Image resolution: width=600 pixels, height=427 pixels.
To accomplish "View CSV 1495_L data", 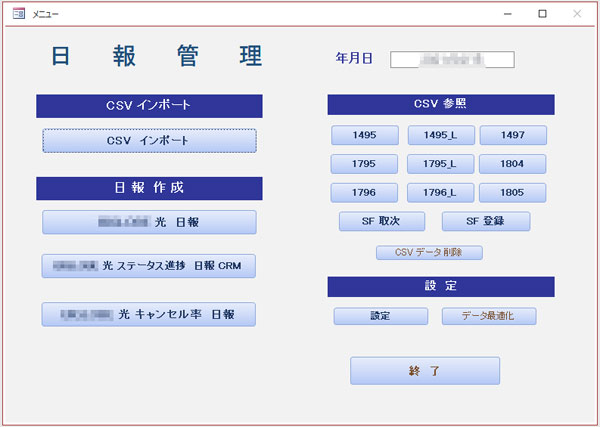I will point(440,135).
